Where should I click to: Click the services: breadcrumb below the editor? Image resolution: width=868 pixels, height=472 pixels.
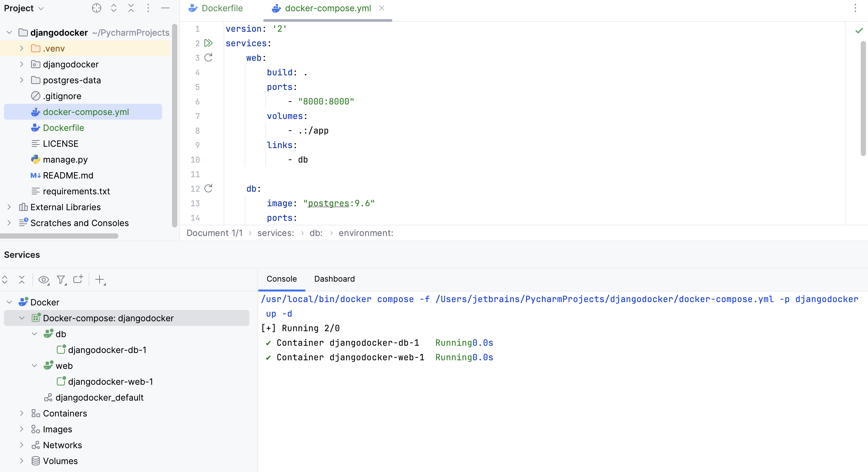[x=275, y=233]
